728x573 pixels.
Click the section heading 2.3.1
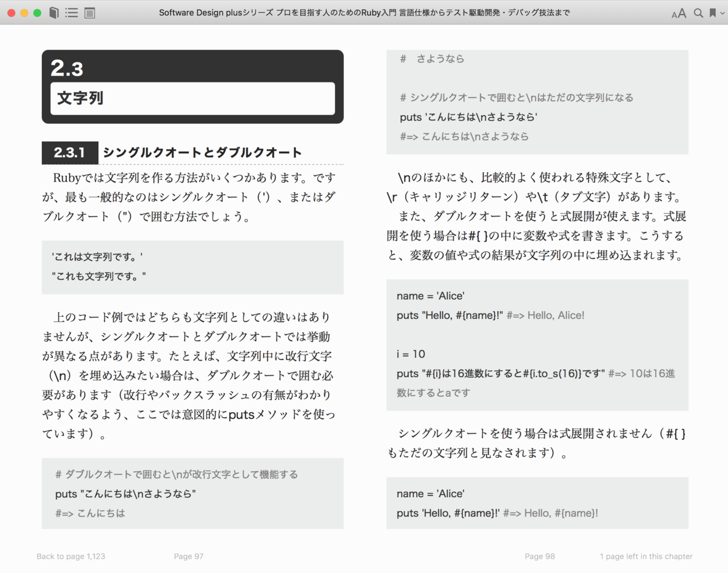69,153
